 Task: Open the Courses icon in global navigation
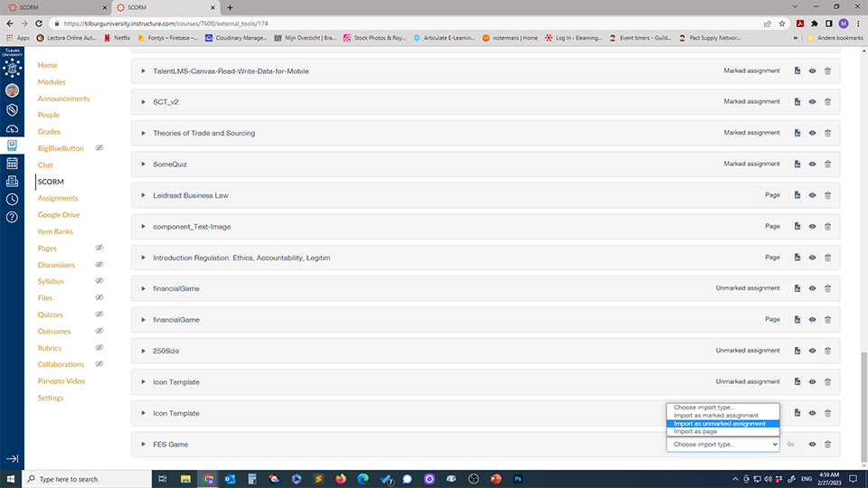(12, 145)
